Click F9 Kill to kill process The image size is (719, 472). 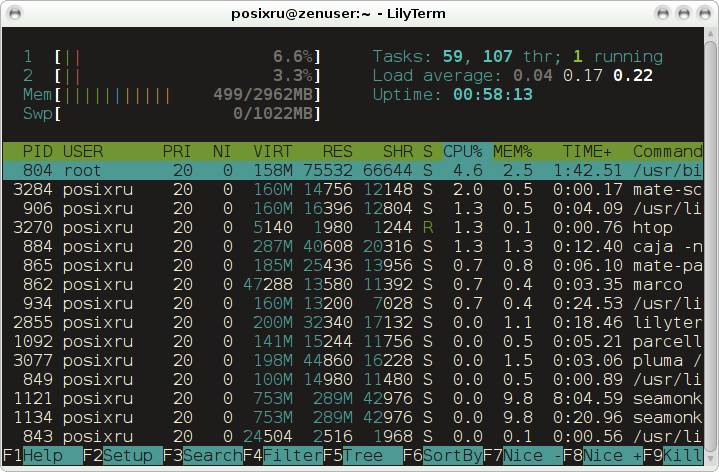tap(673, 455)
